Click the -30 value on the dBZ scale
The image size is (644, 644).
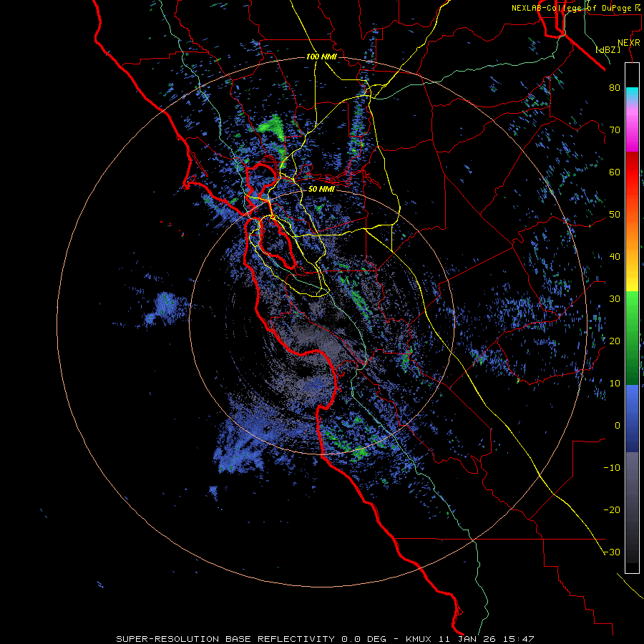612,552
